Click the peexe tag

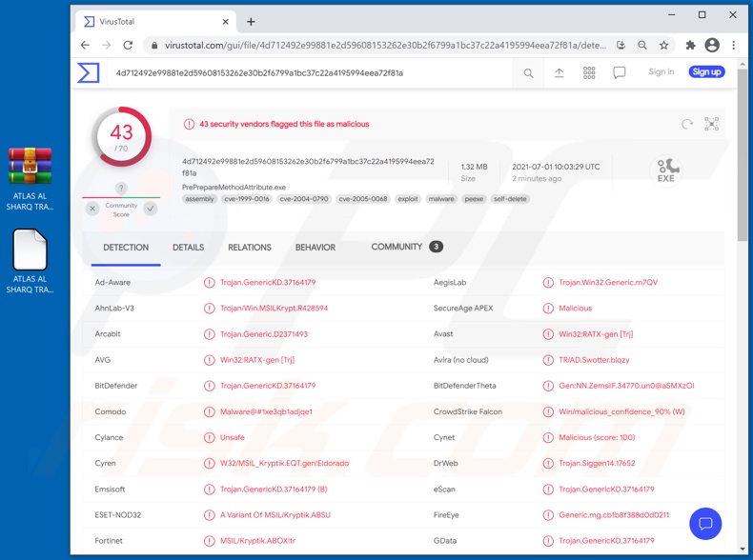pyautogui.click(x=474, y=199)
